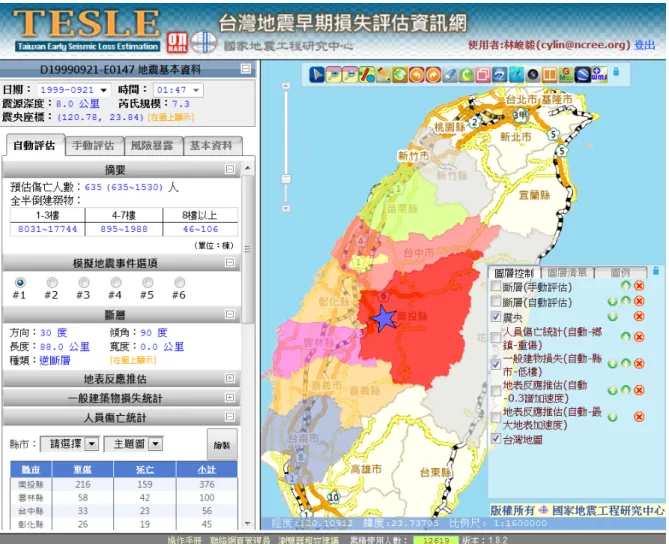
Task: Uncheck the 台灣地圖 base layer checkbox
Action: point(495,438)
